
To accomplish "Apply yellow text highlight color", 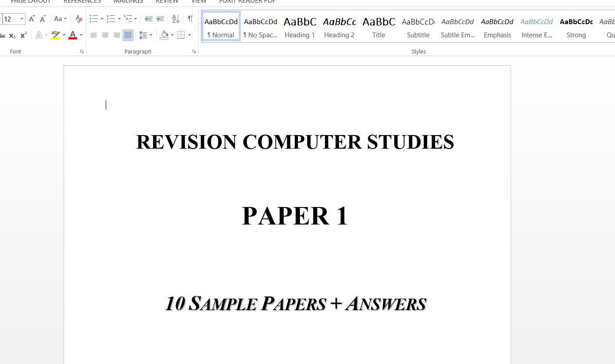I will (55, 35).
